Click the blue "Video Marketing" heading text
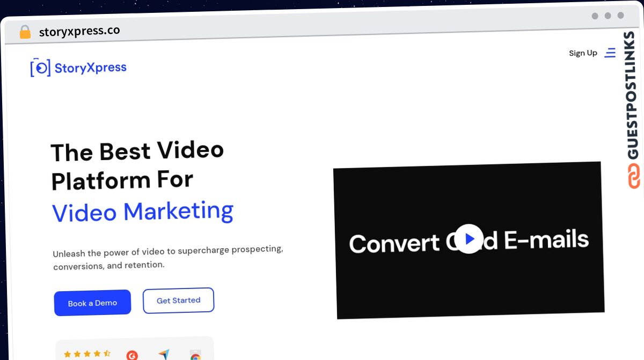 [x=143, y=211]
